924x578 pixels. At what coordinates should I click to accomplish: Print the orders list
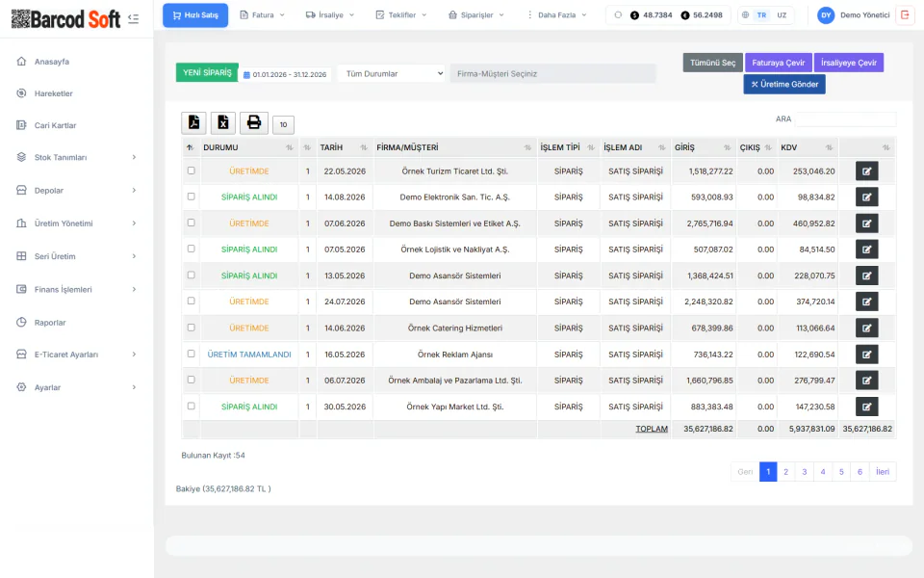254,122
